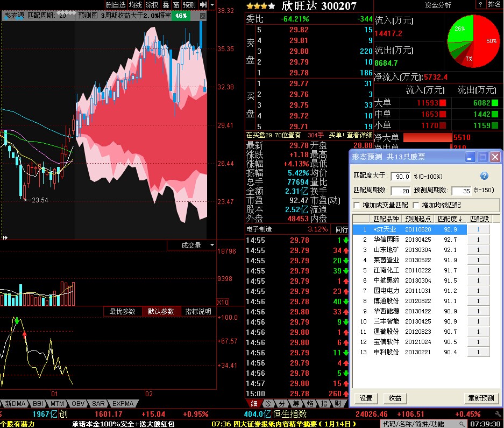Click the 匹配度大于 input field
This screenshot has width=504, height=428.
401,177
